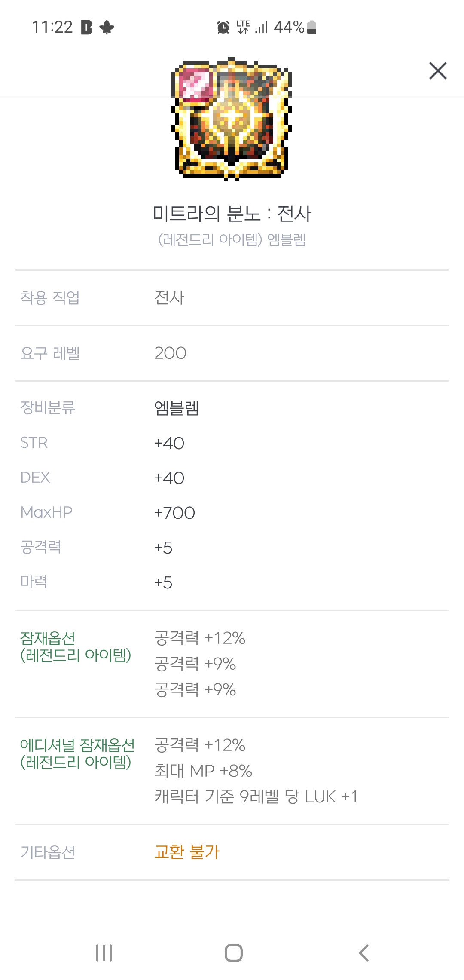Tap the 교환 불가 orange text
The width and height of the screenshot is (464, 980).
[x=187, y=852]
